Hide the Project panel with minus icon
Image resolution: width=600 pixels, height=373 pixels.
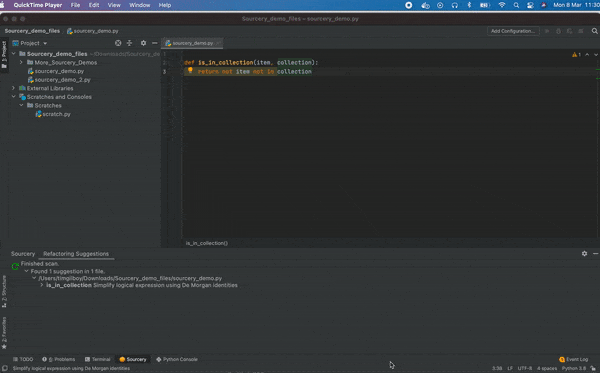coord(155,43)
